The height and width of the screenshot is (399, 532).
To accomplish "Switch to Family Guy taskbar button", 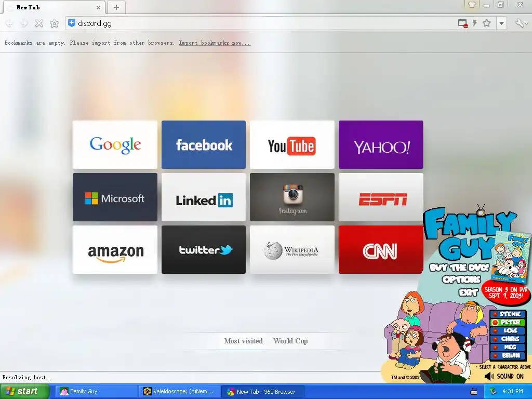I will coord(96,391).
